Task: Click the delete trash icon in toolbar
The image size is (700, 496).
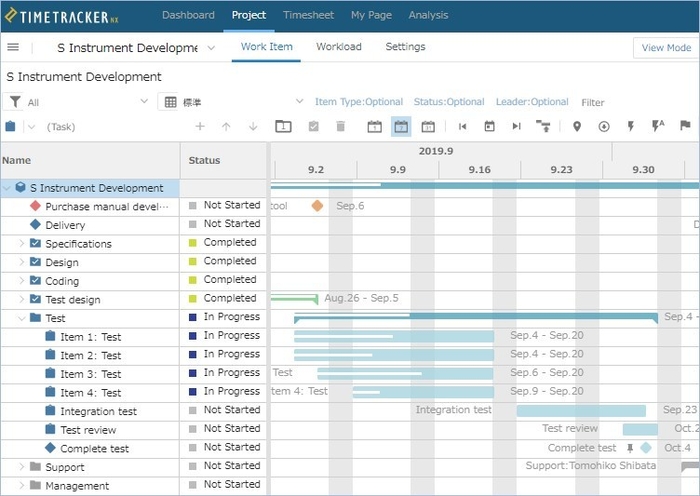Action: (x=341, y=127)
